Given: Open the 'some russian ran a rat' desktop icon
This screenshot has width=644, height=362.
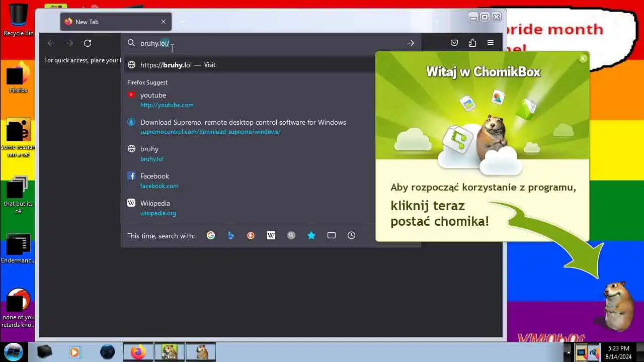Looking at the screenshot, I should point(18,138).
